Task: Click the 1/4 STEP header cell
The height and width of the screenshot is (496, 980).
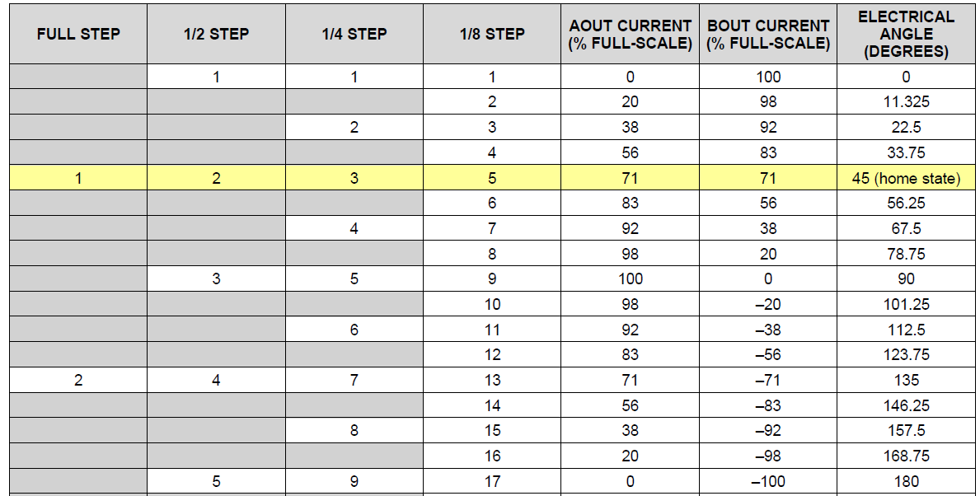Action: tap(354, 34)
